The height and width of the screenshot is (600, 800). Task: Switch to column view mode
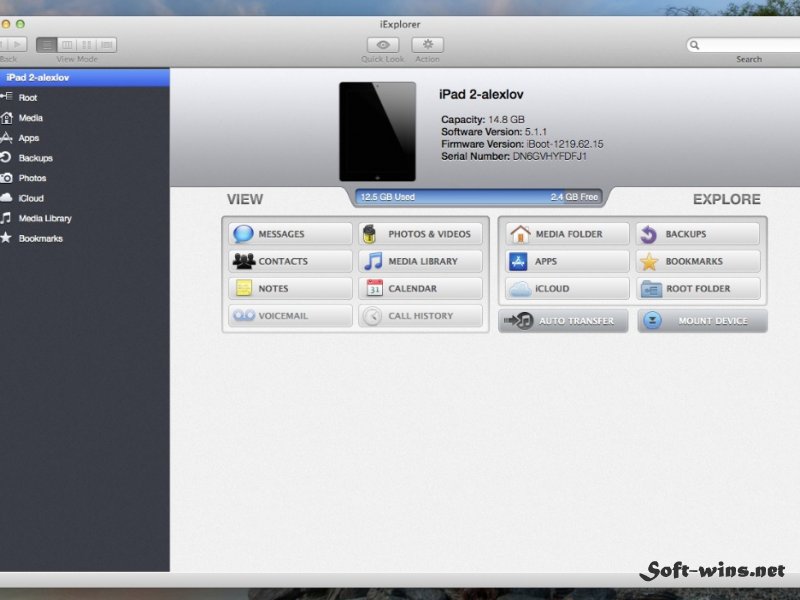tap(67, 45)
